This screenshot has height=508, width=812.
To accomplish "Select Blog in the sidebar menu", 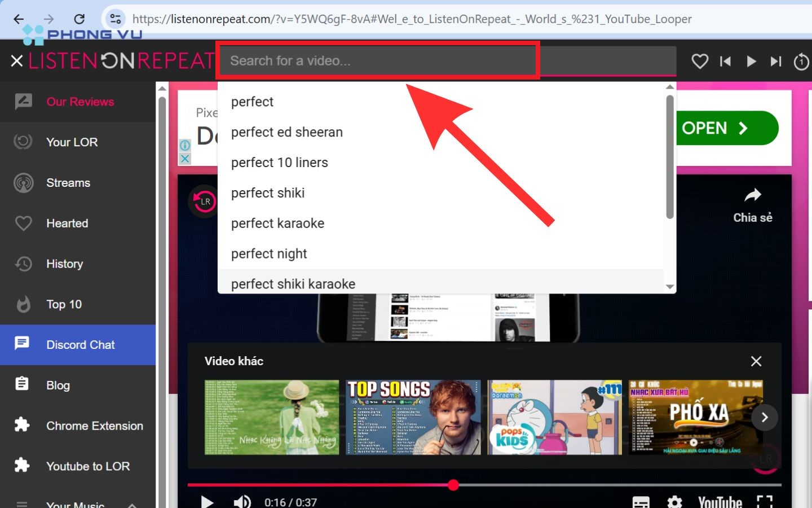I will [x=58, y=385].
